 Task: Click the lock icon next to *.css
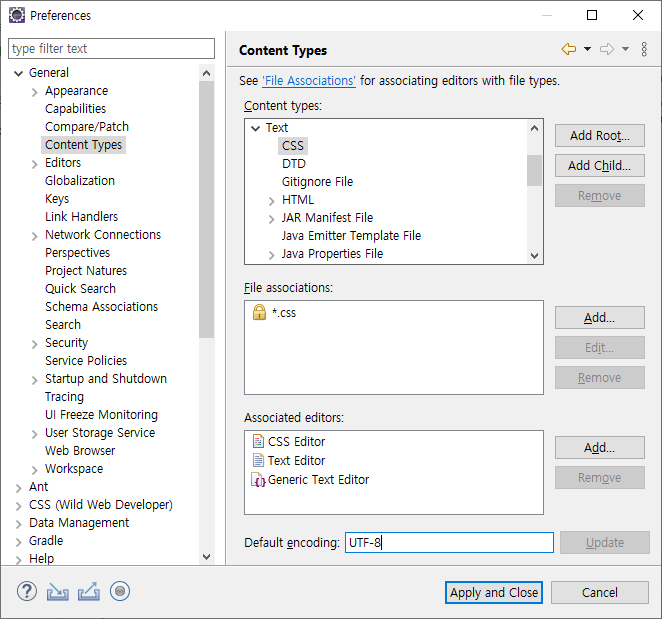pyautogui.click(x=259, y=312)
